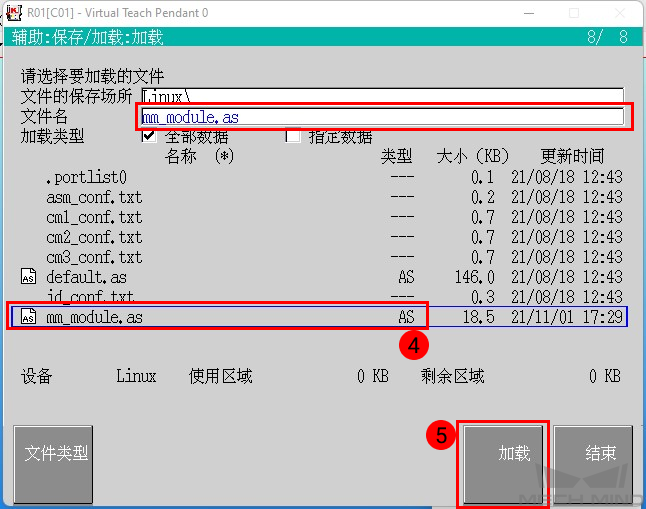
Task: Select the .portlist0 file row
Action: pyautogui.click(x=87, y=177)
